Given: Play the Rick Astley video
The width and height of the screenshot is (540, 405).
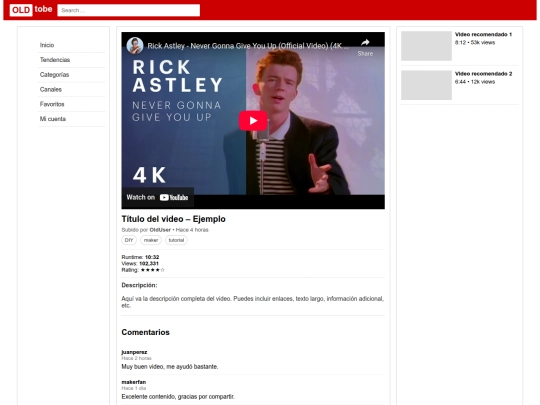Looking at the screenshot, I should tap(253, 121).
